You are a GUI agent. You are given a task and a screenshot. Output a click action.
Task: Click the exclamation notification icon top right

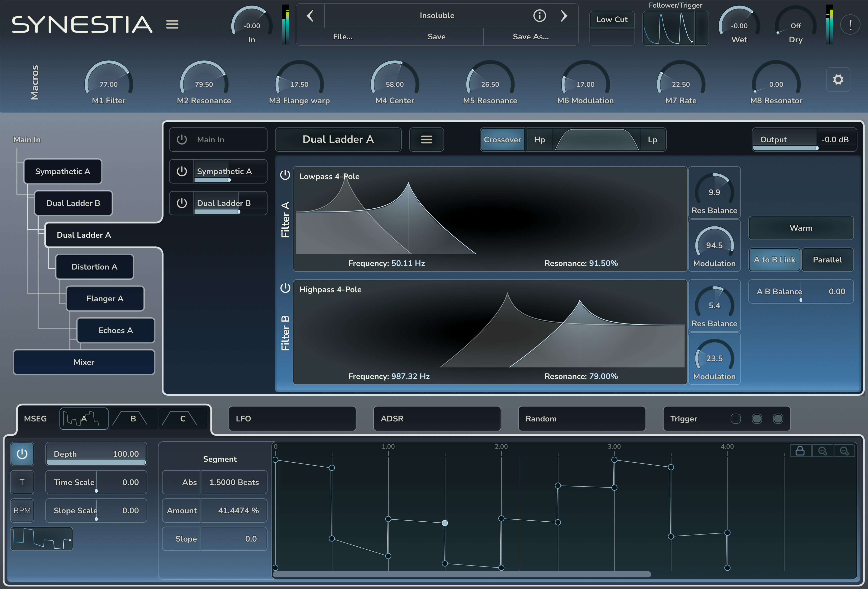click(x=850, y=24)
